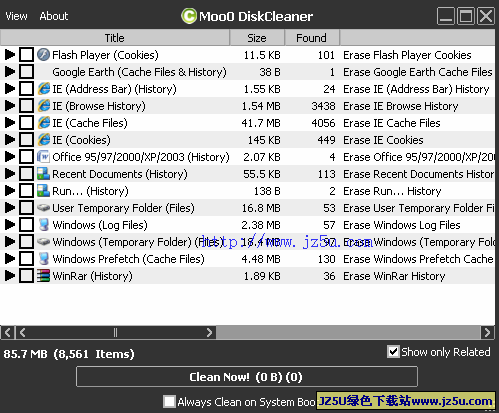Image resolution: width=499 pixels, height=413 pixels.
Task: Tick the IE (Address Bar) History checkbox
Action: click(x=26, y=89)
